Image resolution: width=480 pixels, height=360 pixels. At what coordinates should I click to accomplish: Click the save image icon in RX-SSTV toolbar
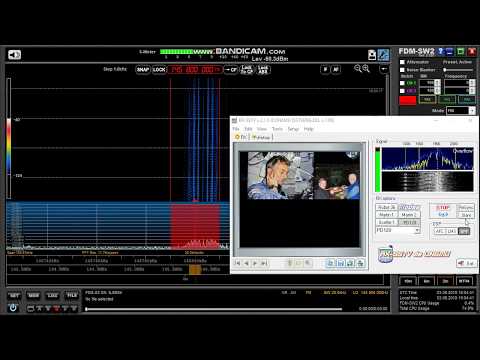coord(340,263)
